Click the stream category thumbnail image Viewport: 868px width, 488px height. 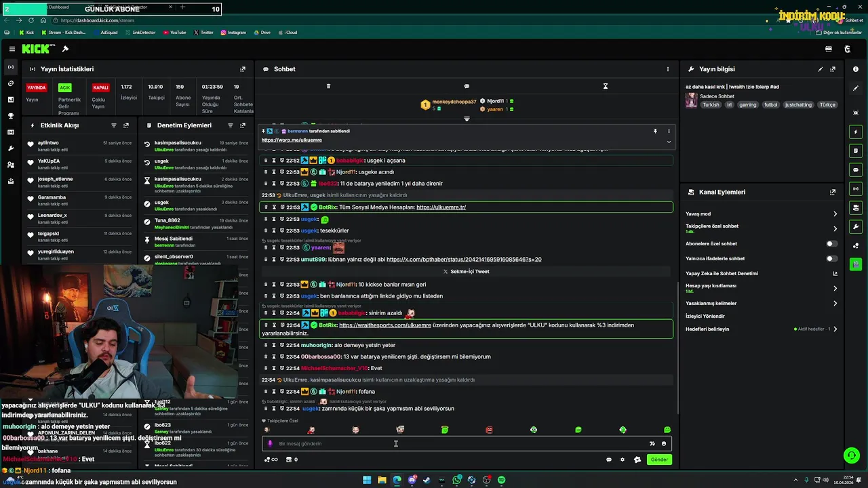pyautogui.click(x=691, y=100)
